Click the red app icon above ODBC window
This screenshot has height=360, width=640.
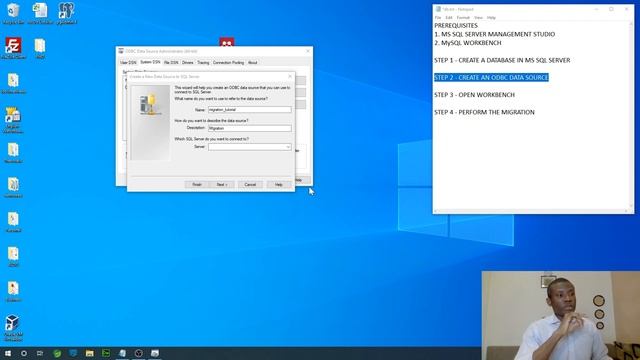coord(227,42)
